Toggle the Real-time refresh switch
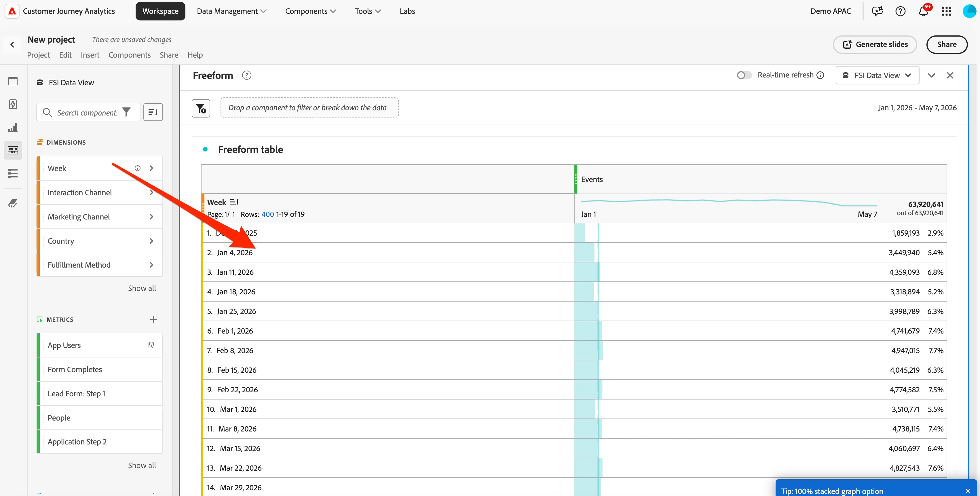 tap(744, 75)
